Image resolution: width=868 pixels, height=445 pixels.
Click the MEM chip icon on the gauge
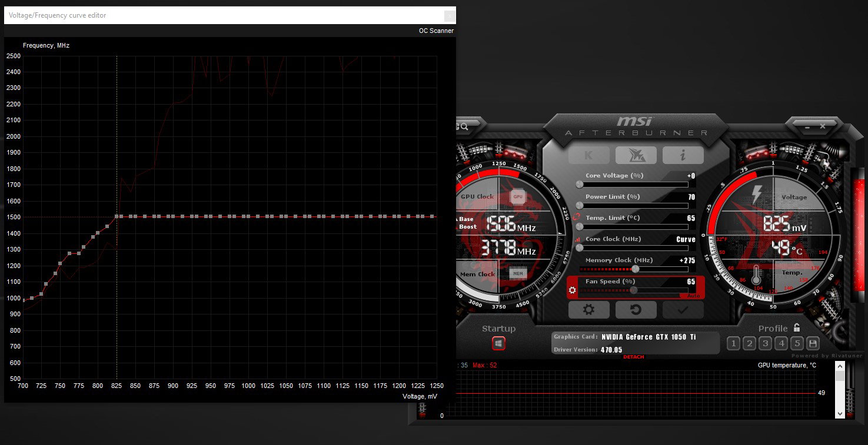tap(518, 273)
